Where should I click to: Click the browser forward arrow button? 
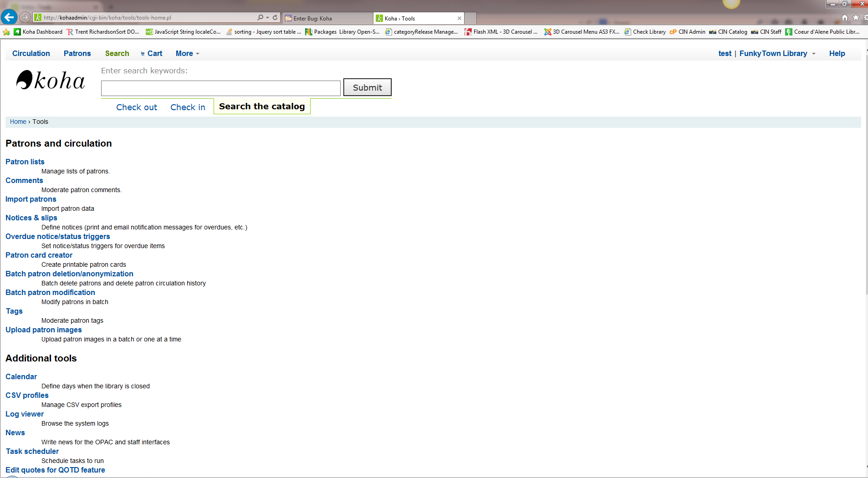coord(25,17)
